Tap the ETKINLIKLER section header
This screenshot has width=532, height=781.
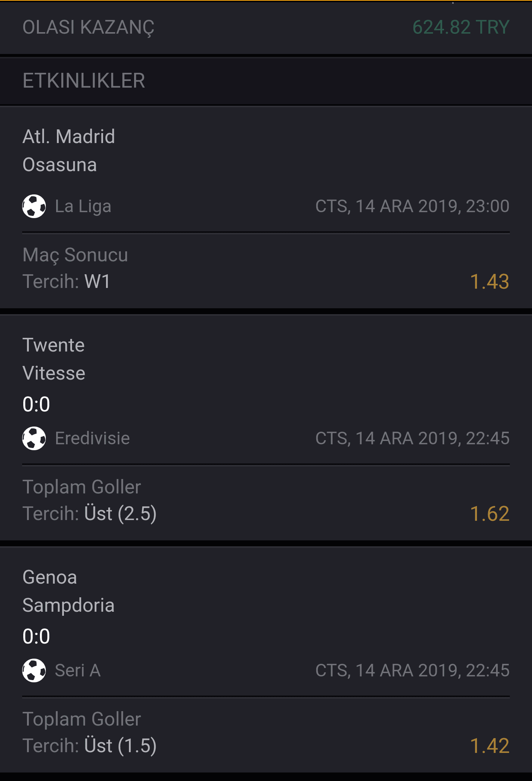(266, 81)
